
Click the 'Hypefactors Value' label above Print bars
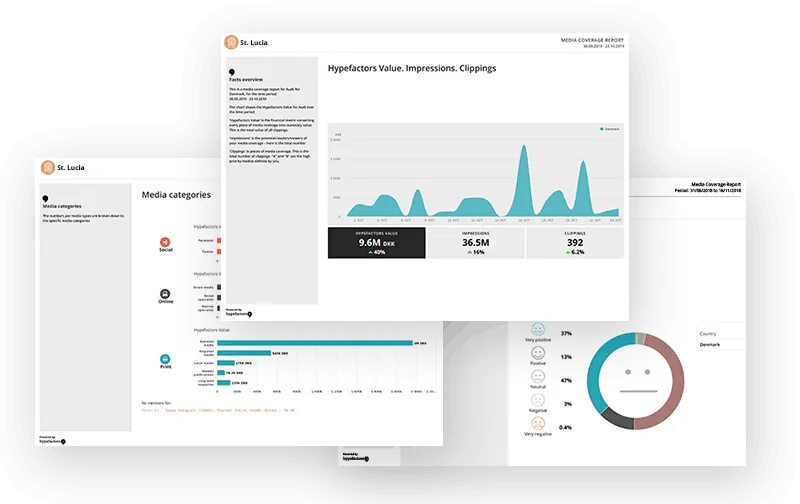211,330
